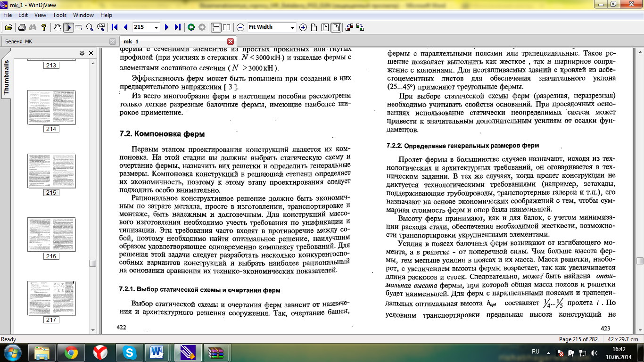Select the Hand drag tool
This screenshot has height=362, width=644.
(58, 27)
